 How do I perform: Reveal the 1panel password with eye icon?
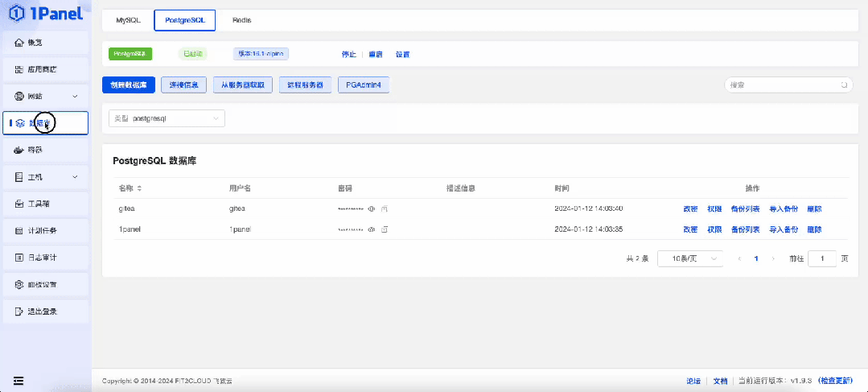[x=372, y=229]
